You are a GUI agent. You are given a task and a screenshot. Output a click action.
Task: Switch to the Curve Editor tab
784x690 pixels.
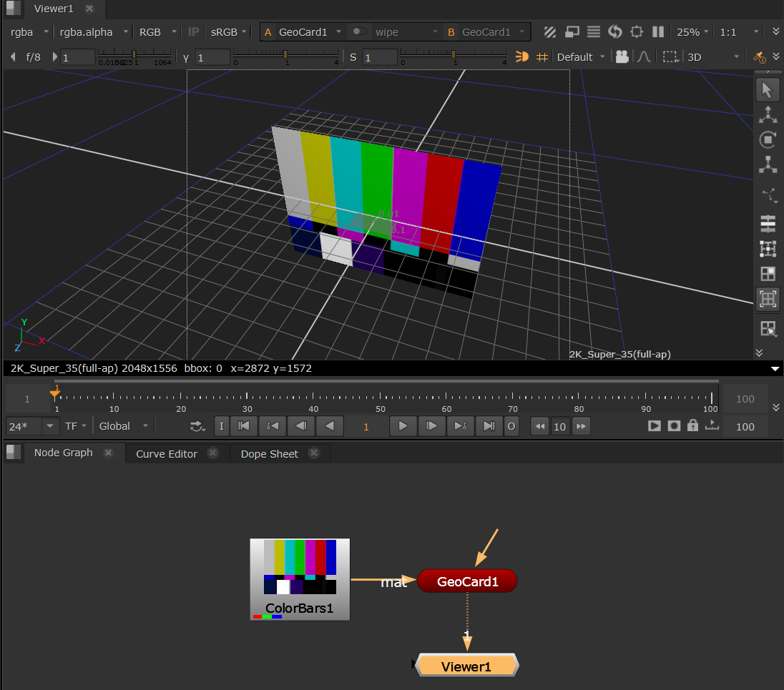coord(167,453)
